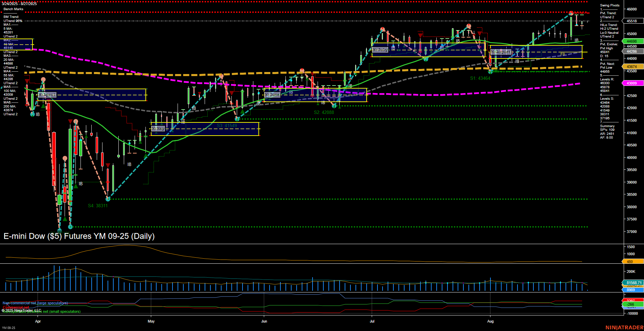644x331 pixels.
Task: Click the Bench Marks heading
Action: (x=14, y=9)
